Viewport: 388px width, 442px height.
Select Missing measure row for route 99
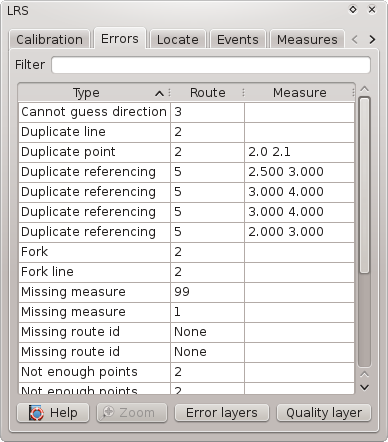click(186, 292)
